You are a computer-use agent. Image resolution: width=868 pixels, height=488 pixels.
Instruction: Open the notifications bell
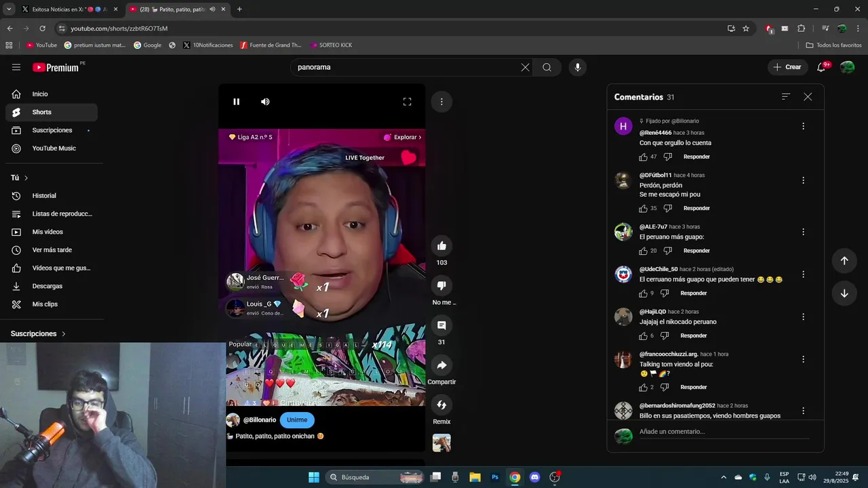(x=822, y=67)
